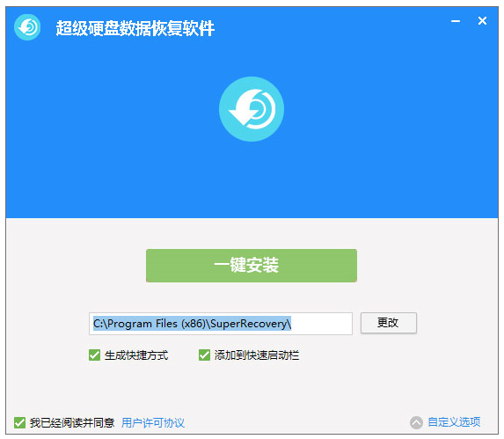This screenshot has width=504, height=439.
Task: Click the small app logo in title bar
Action: pyautogui.click(x=27, y=27)
